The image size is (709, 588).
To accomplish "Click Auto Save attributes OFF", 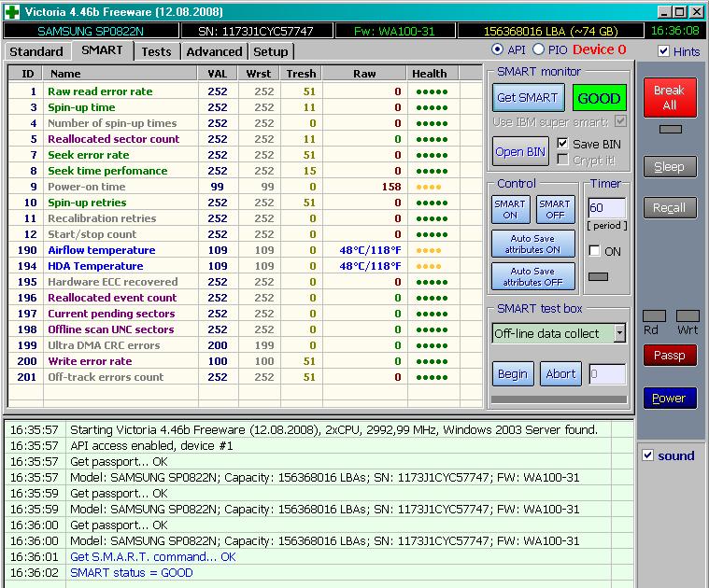I will (x=533, y=276).
